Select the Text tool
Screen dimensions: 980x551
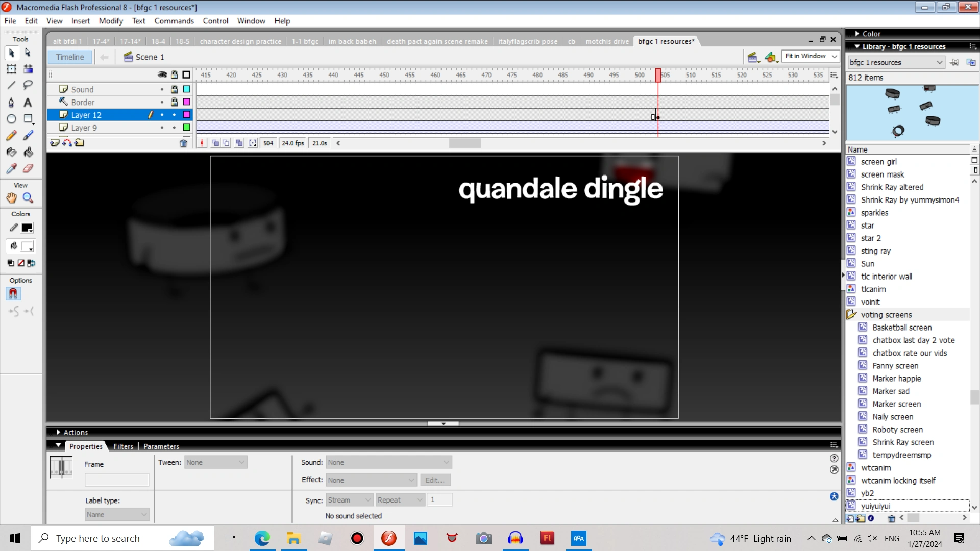click(x=28, y=102)
